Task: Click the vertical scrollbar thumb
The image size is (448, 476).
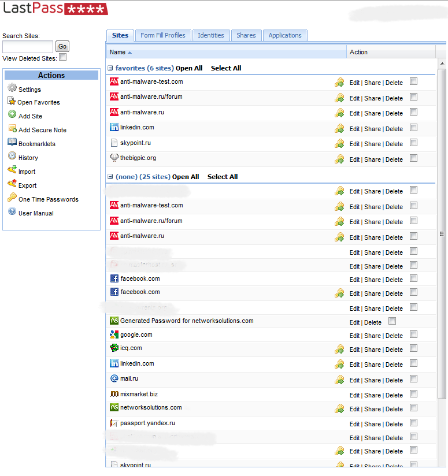Action: coord(442,234)
